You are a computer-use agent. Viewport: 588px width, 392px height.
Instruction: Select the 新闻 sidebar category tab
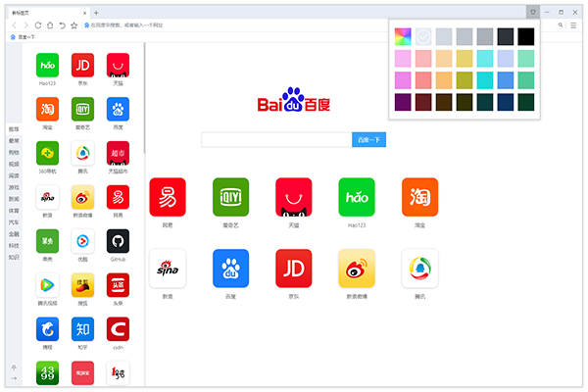tap(14, 199)
